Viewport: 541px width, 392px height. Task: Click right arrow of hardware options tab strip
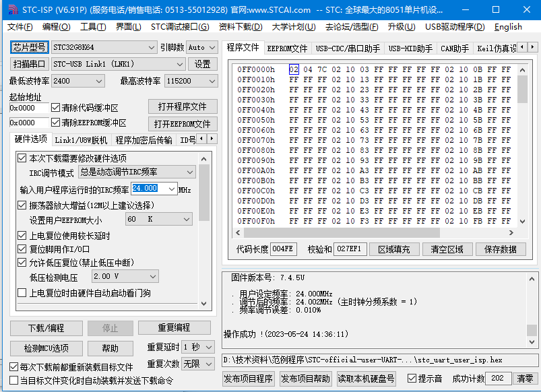coord(212,139)
